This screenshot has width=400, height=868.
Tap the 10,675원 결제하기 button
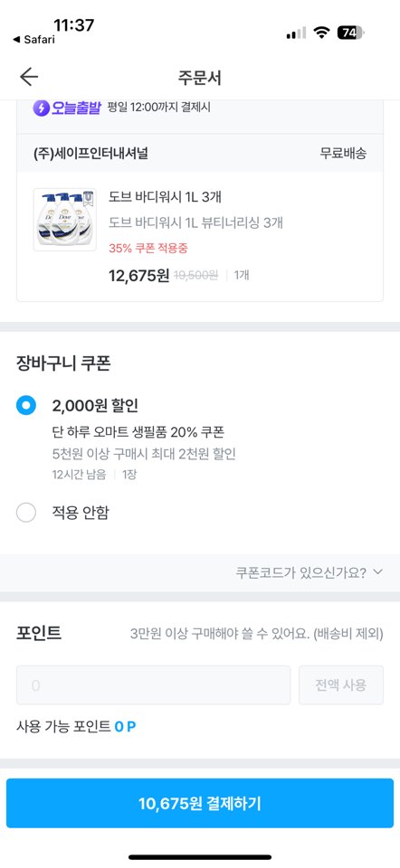coord(200,803)
